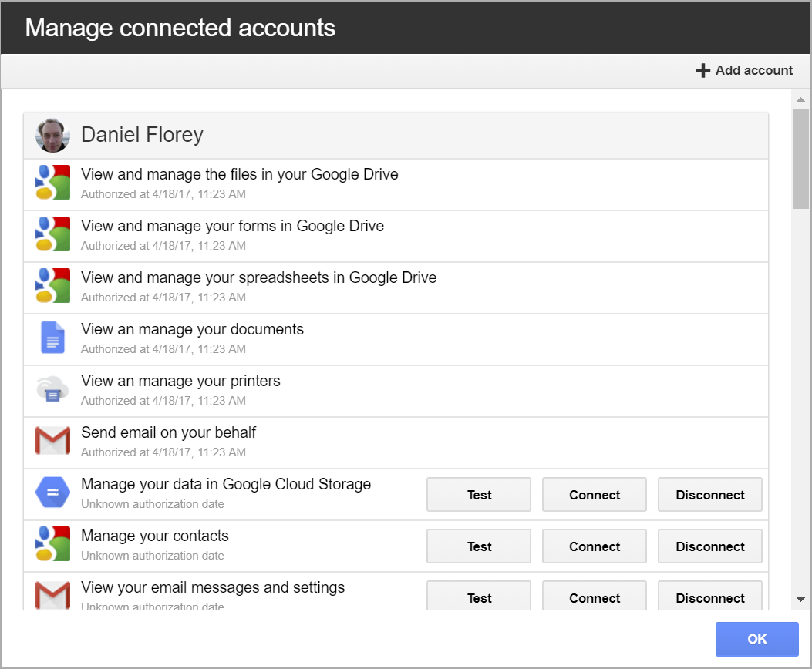The image size is (812, 669).
Task: Select 'View and manage the files in your Google Drive'
Action: coord(239,174)
